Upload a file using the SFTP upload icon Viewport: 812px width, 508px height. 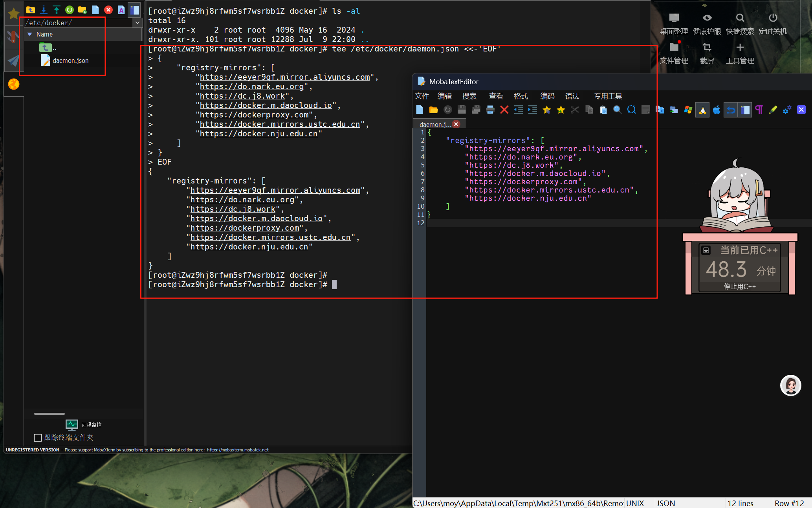56,10
